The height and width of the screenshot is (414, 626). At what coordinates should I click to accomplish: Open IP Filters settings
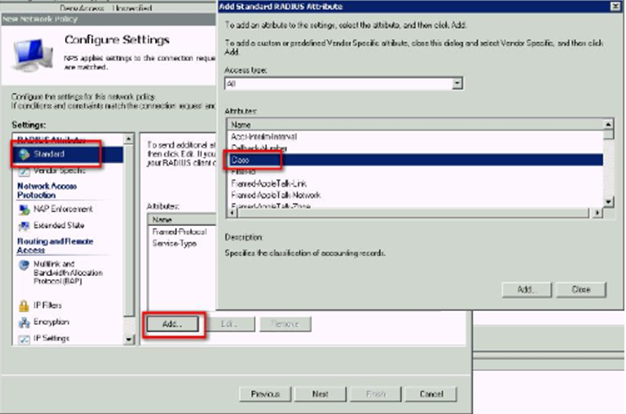click(x=48, y=305)
